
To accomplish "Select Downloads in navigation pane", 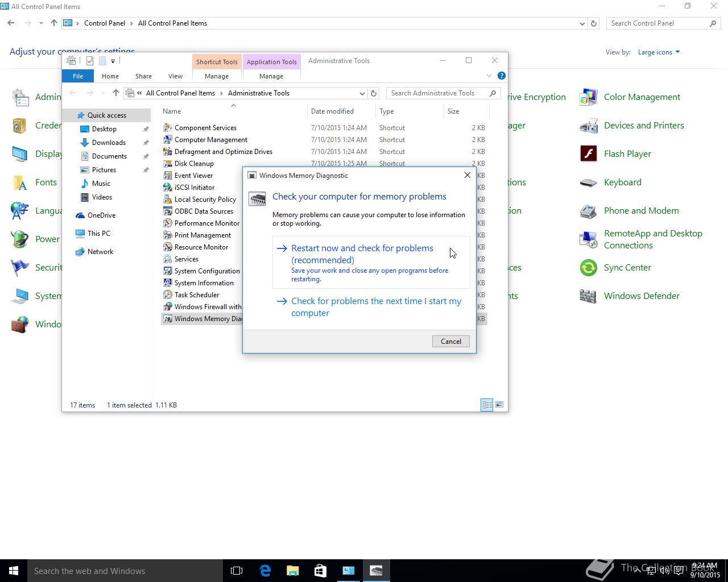I will 109,143.
